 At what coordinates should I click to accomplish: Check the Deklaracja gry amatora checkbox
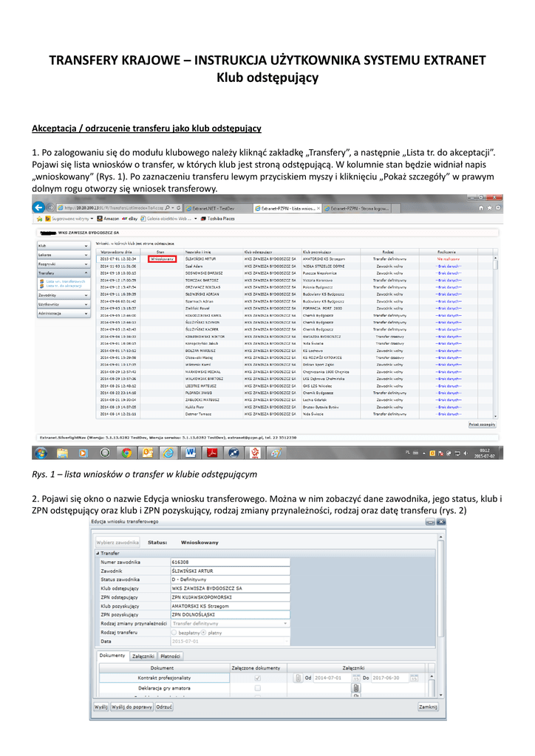(x=258, y=688)
